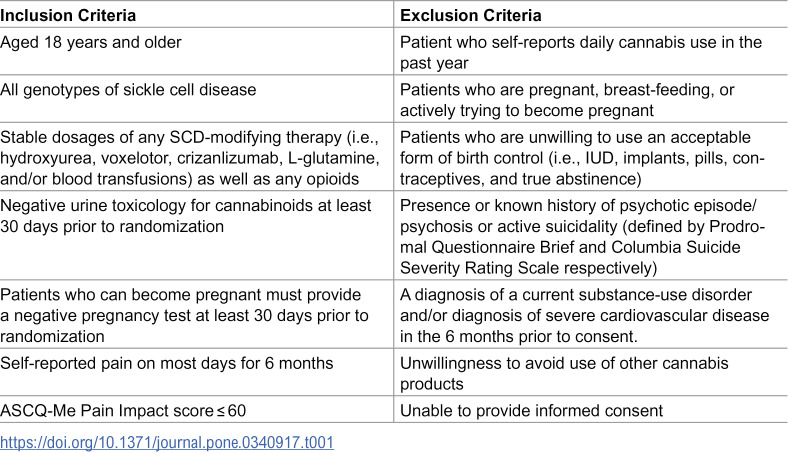The height and width of the screenshot is (452, 788).
Task: Click the 'Unwillingness to avoid use' cannabis cell
Action: (x=591, y=372)
